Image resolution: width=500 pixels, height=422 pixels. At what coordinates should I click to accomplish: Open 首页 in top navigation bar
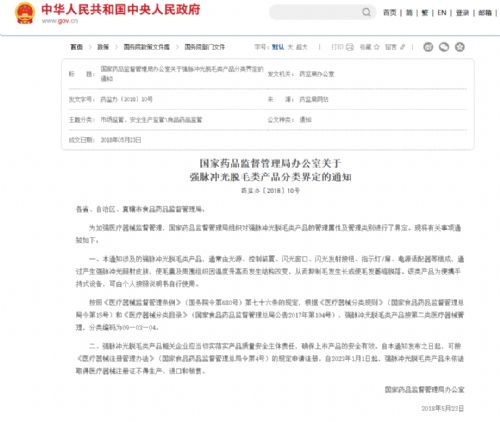[x=390, y=13]
